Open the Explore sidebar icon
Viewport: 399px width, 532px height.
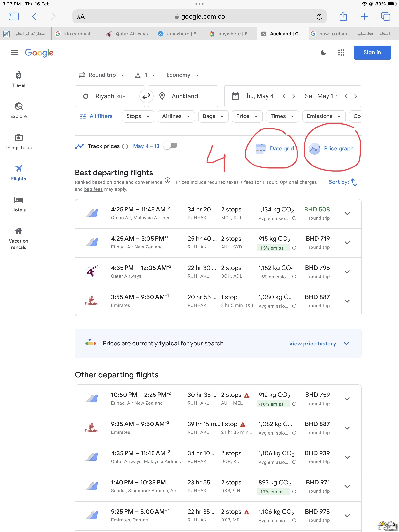click(19, 107)
